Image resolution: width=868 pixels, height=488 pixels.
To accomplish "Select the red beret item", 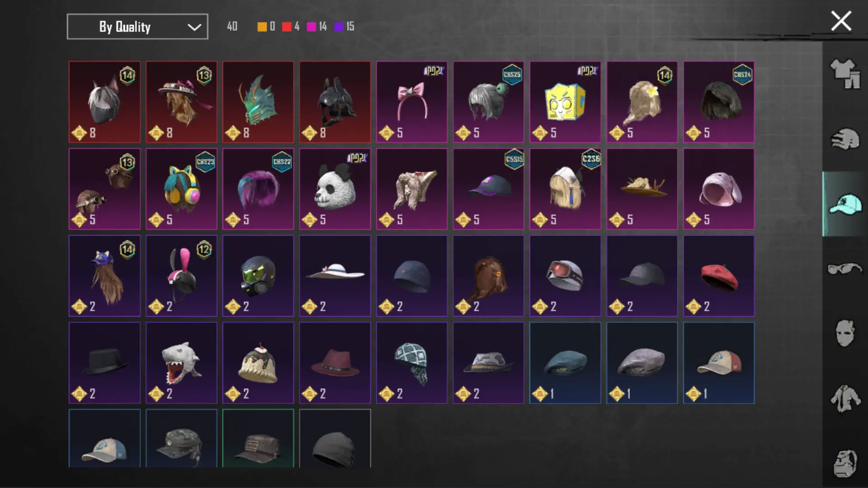I will pyautogui.click(x=719, y=276).
